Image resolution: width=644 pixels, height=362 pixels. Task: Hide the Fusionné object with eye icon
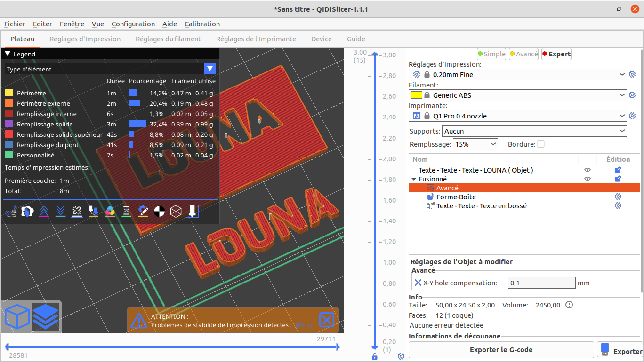pos(588,179)
